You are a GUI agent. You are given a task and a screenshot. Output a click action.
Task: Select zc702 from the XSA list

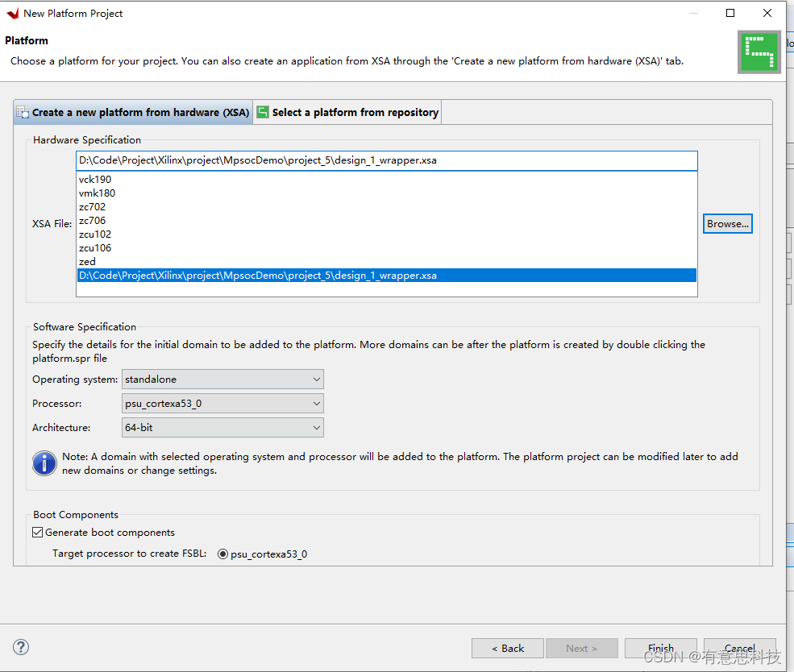(386, 206)
